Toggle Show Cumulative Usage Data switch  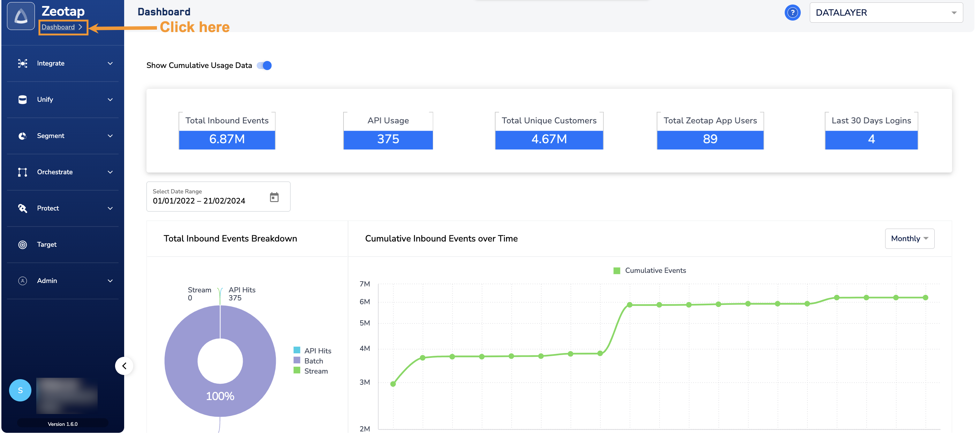[264, 66]
